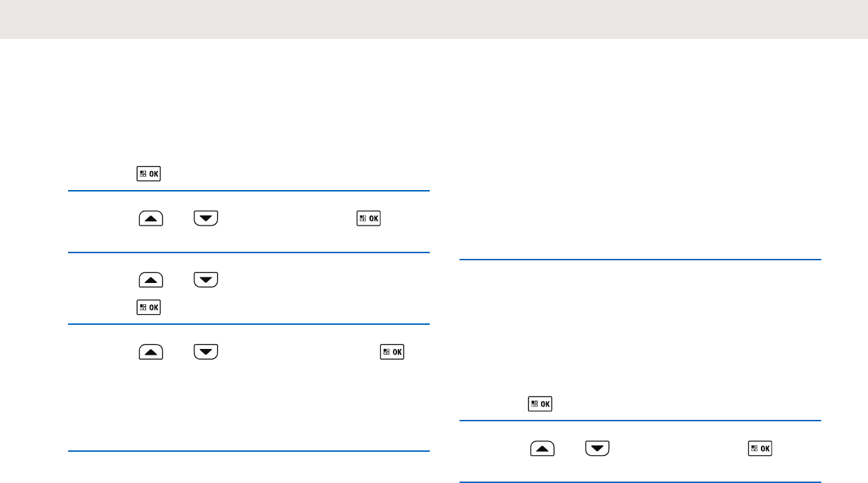
Task: Click the lone OK icon in right column
Action: [540, 404]
